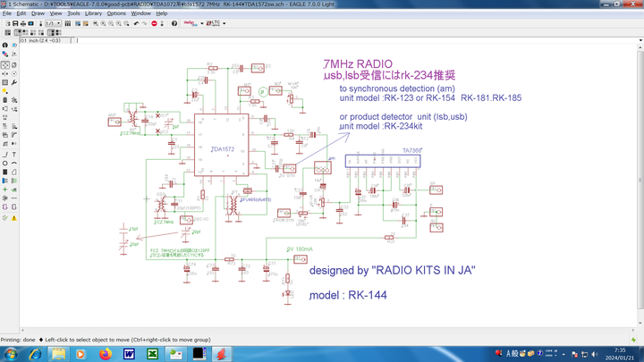Open the Options menu

pos(116,13)
